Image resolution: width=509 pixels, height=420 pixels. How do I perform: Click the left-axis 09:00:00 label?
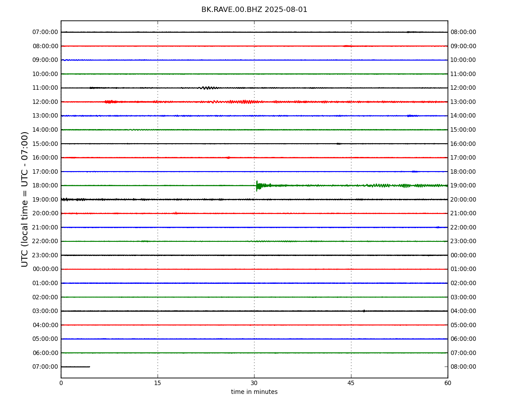46,60
